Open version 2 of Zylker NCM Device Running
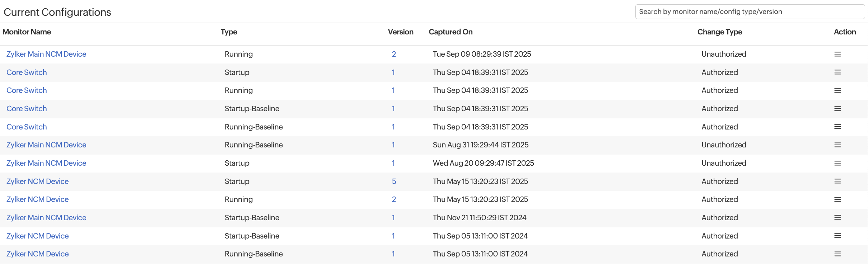This screenshot has height=269, width=868. click(394, 199)
